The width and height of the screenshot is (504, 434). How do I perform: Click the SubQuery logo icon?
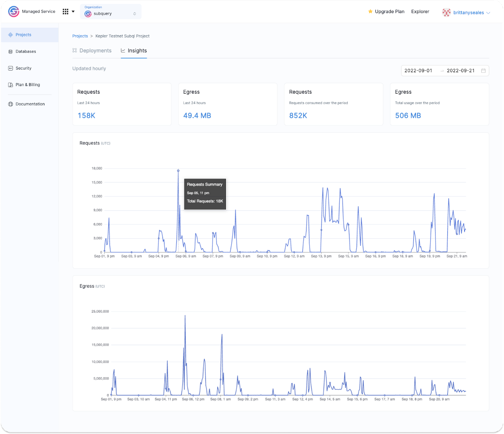(14, 12)
